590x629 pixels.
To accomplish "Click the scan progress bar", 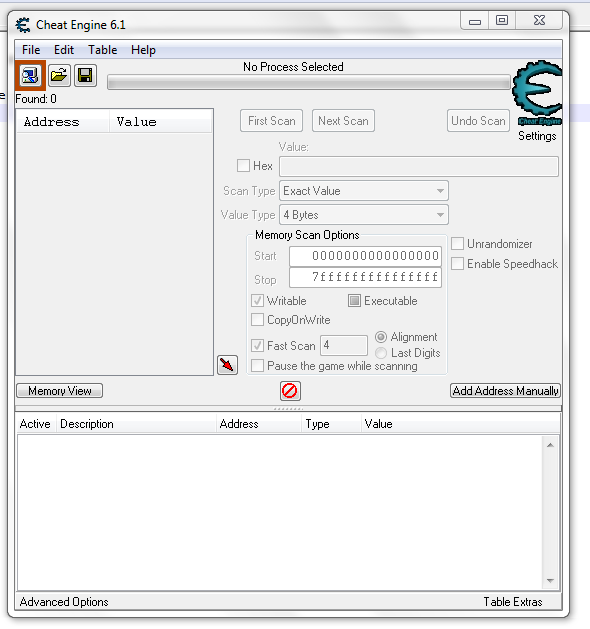I will tap(309, 83).
